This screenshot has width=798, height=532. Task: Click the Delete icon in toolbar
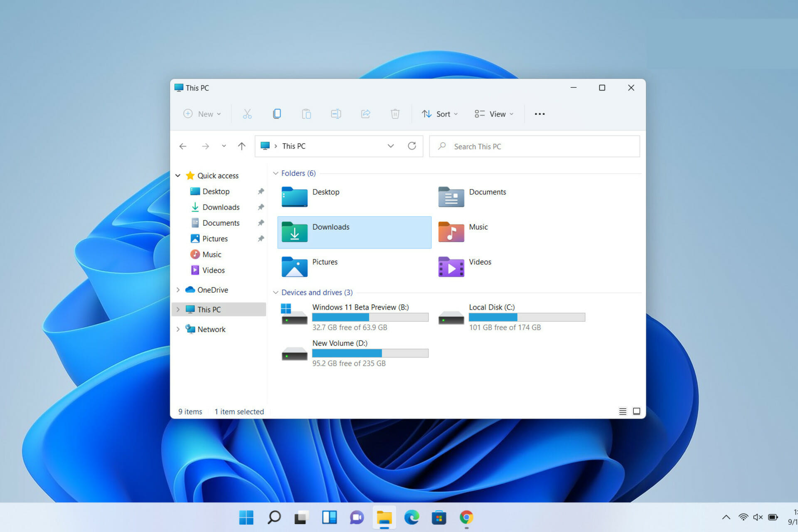coord(396,114)
